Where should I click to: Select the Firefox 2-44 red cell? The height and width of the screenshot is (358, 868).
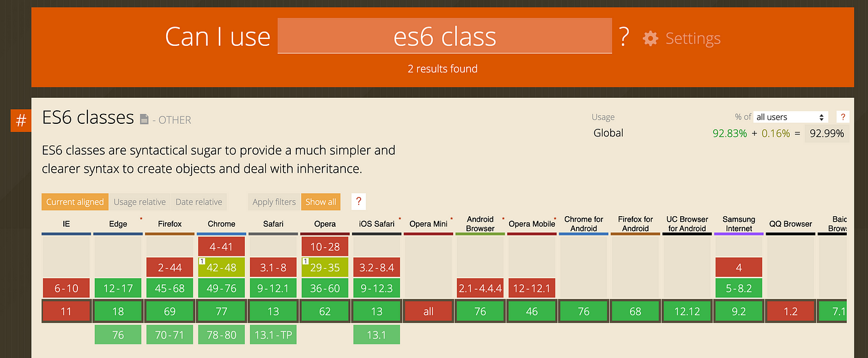[170, 268]
